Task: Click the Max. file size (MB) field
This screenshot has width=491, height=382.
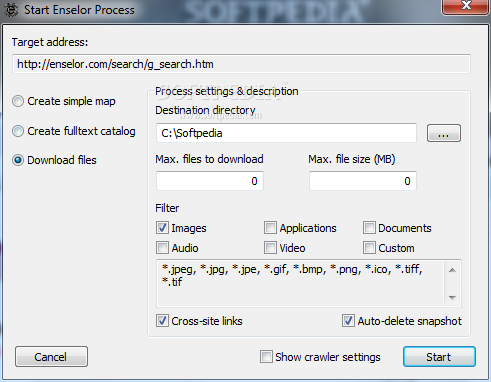Action: [x=363, y=181]
